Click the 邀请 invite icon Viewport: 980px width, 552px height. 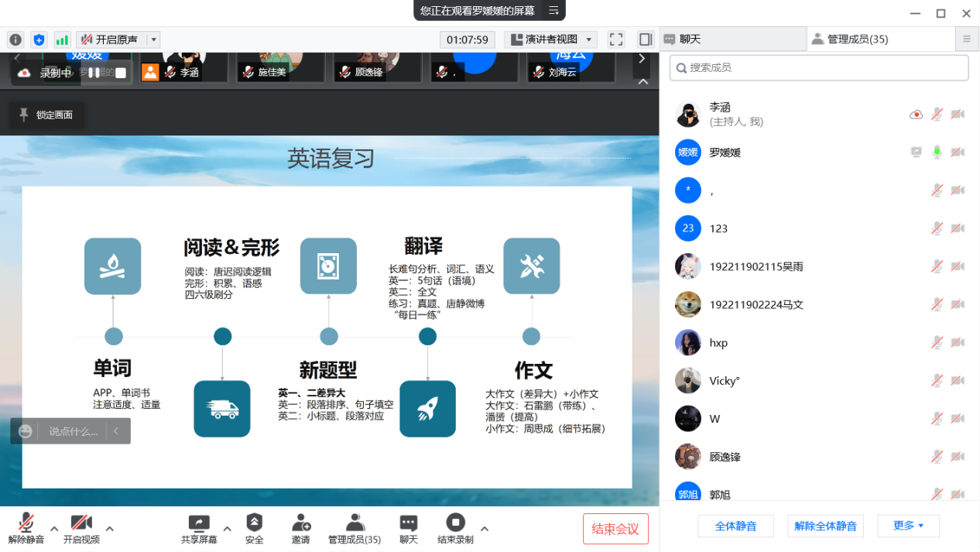(300, 528)
